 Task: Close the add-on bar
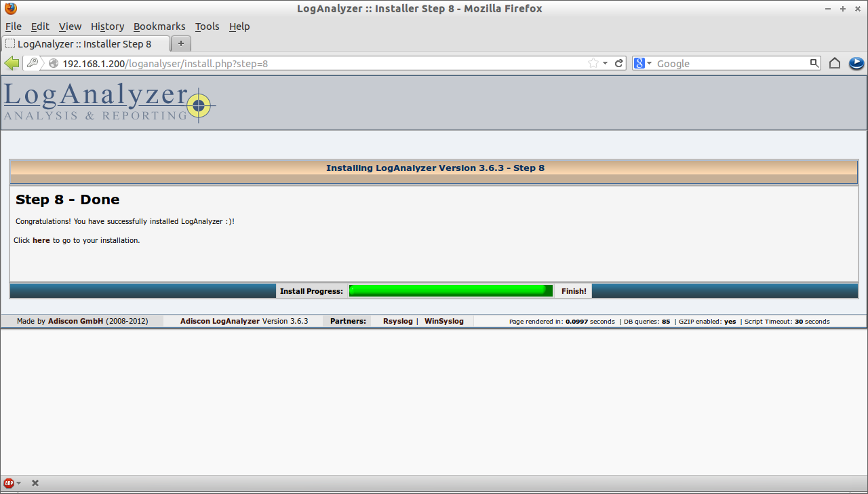click(x=35, y=483)
